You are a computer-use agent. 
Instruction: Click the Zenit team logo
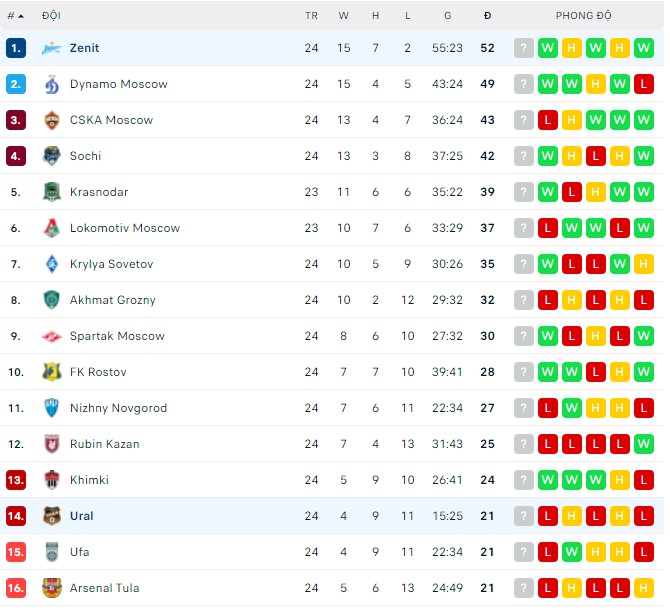(52, 48)
